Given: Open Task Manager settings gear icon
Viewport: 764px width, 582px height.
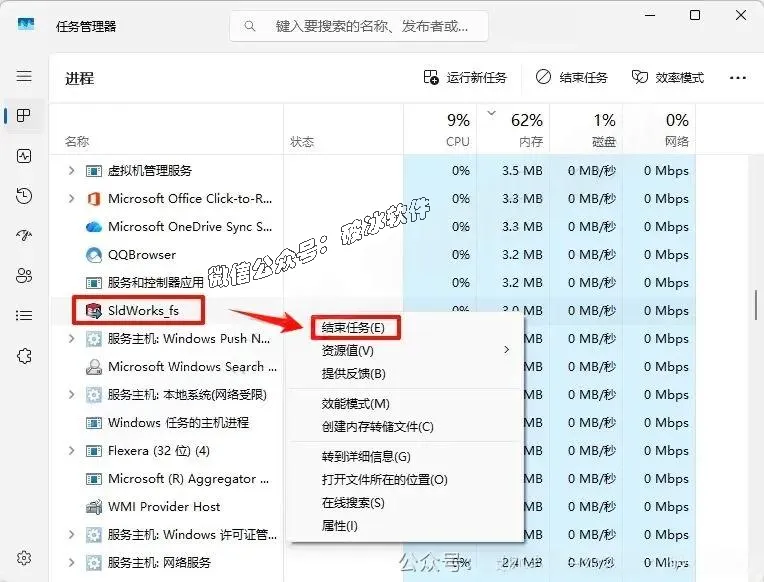Looking at the screenshot, I should click(x=24, y=557).
